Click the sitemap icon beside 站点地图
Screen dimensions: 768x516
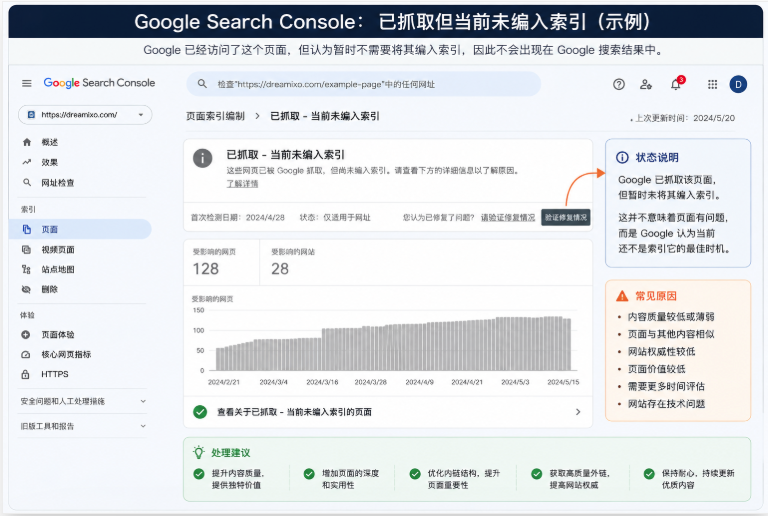pyautogui.click(x=26, y=269)
